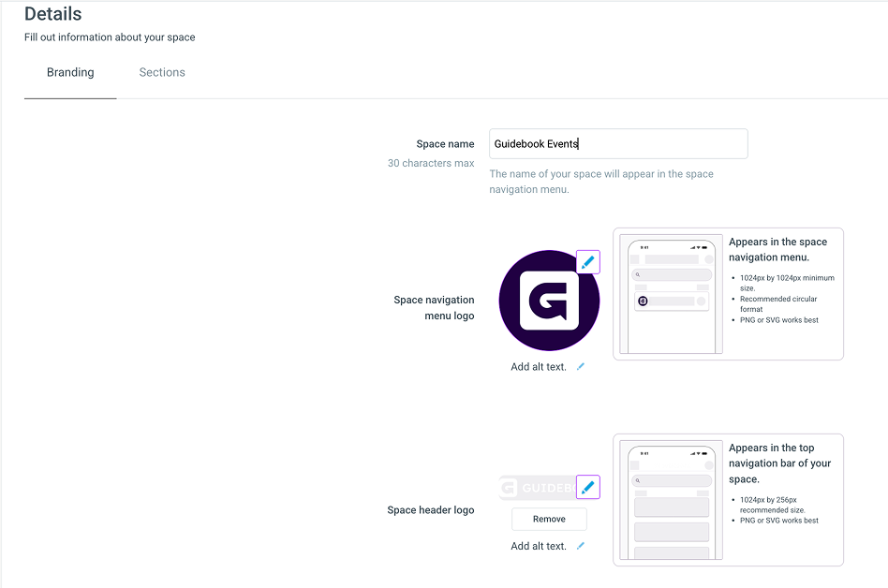Edit the space navigation menu logo image

pos(588,262)
